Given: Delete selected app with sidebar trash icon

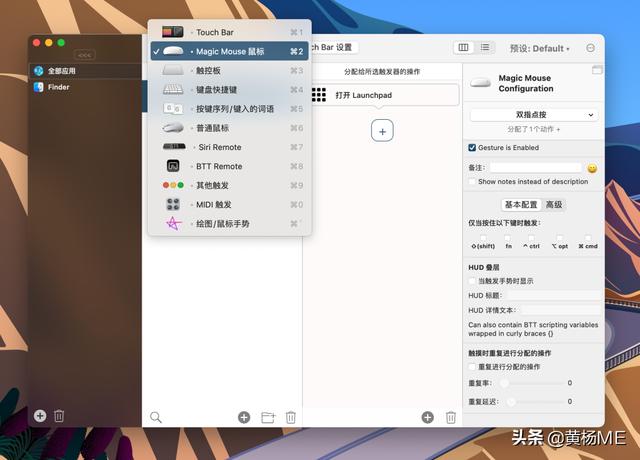Looking at the screenshot, I should [x=59, y=416].
